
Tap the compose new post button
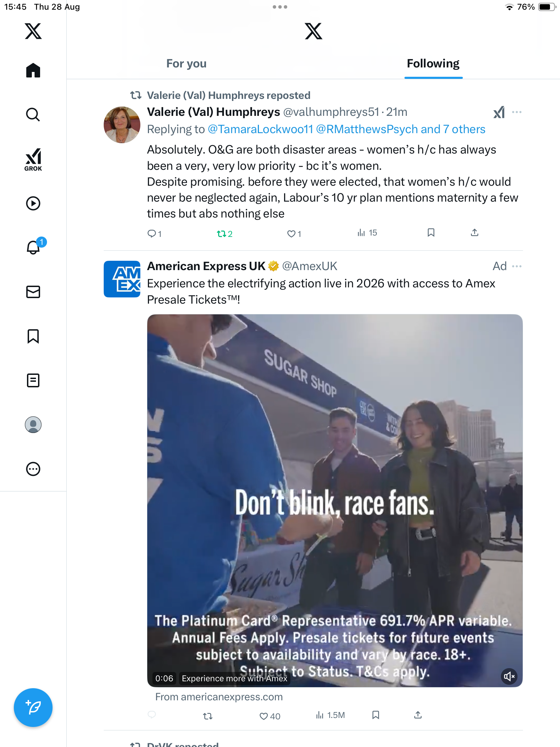point(33,708)
